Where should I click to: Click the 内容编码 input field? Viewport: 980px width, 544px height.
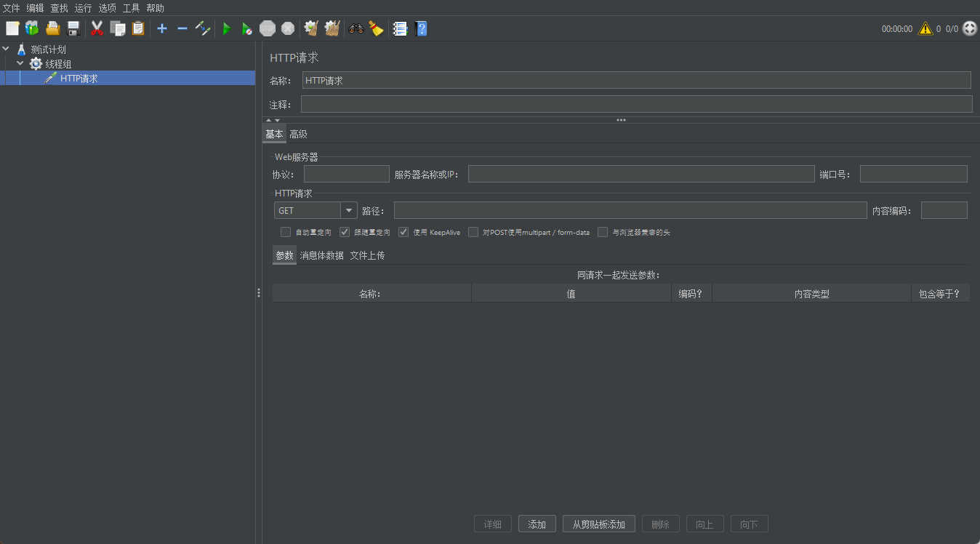coord(944,210)
